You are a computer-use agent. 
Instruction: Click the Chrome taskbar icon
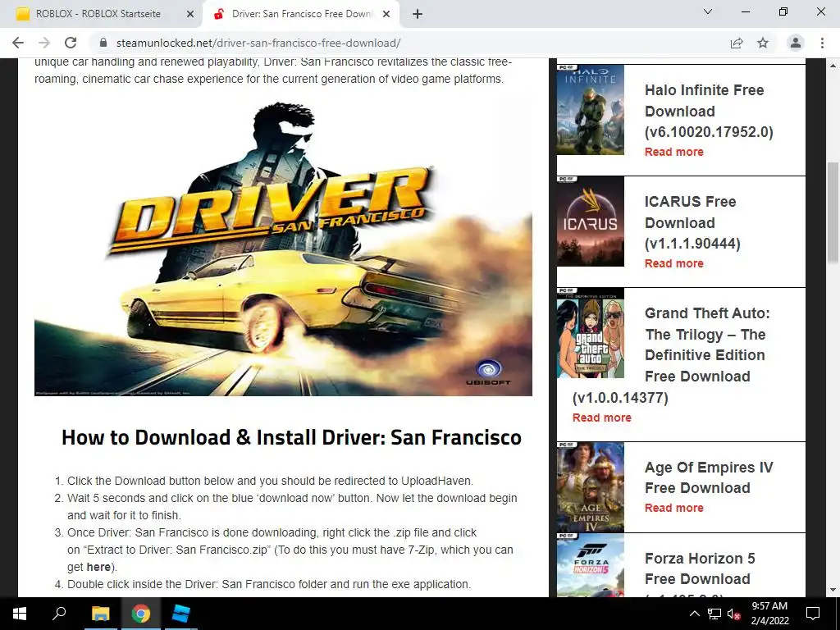pos(141,614)
